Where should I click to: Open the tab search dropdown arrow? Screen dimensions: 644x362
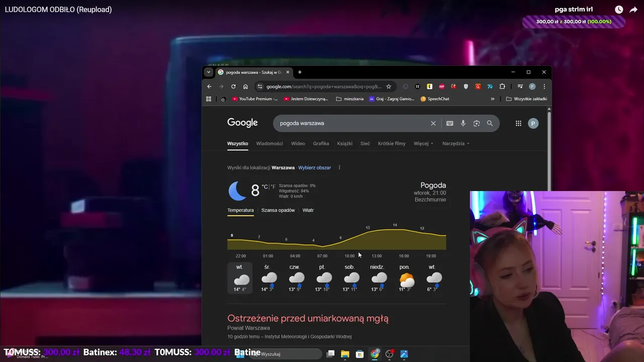[x=208, y=72]
